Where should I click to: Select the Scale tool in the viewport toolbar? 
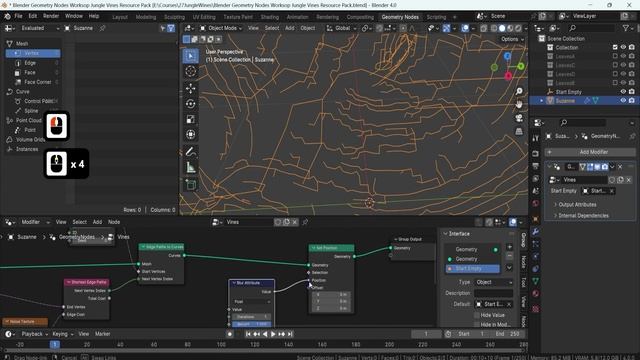click(x=190, y=119)
